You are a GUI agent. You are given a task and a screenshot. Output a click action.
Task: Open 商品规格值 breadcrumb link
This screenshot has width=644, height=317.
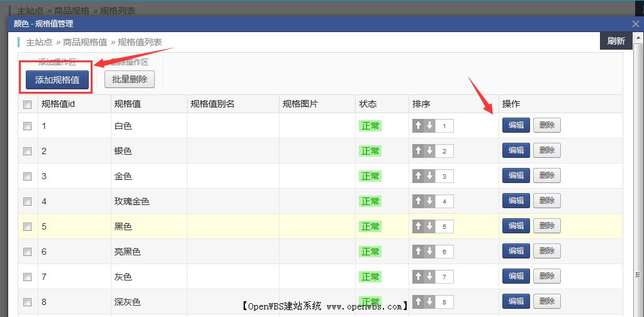(x=85, y=42)
